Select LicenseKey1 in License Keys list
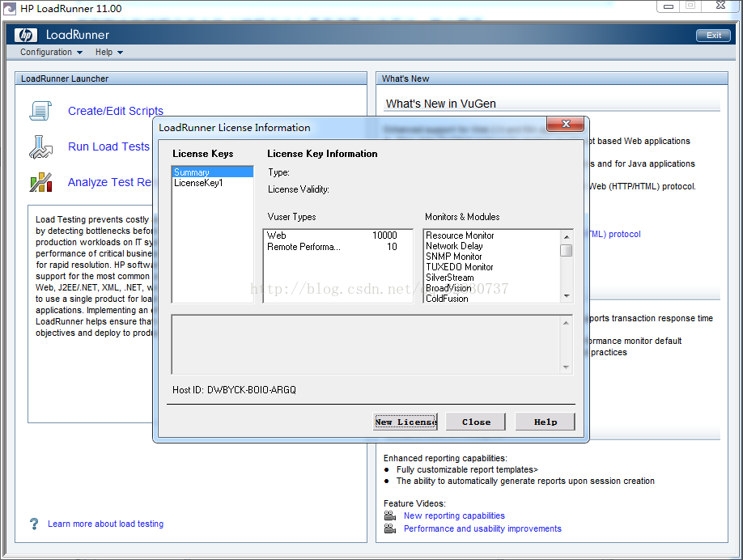The width and height of the screenshot is (743, 560). pos(213,183)
